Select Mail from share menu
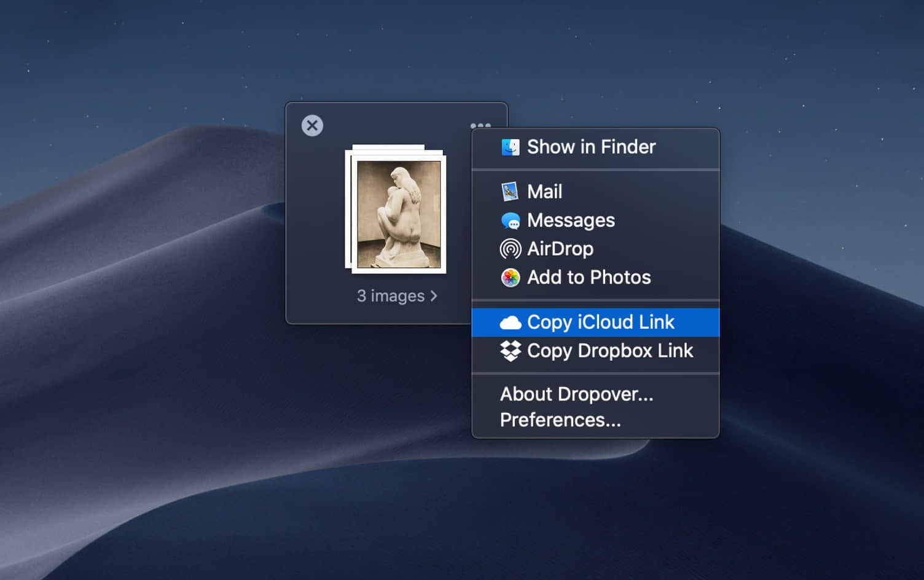 coord(595,192)
